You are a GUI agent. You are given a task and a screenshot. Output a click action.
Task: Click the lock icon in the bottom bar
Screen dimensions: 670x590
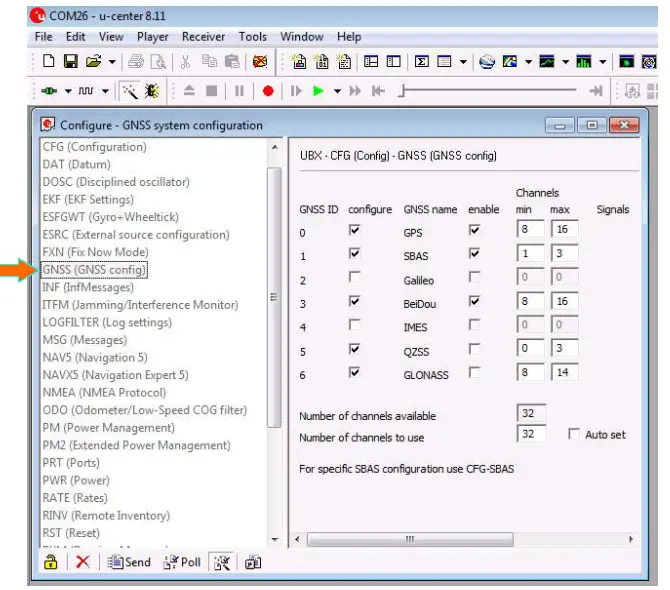(x=50, y=562)
